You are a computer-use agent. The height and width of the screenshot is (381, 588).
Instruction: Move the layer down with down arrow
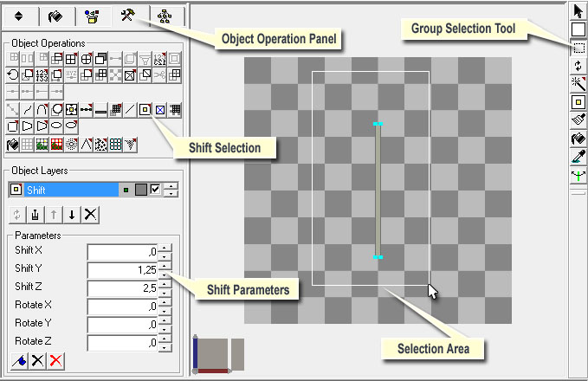[72, 215]
